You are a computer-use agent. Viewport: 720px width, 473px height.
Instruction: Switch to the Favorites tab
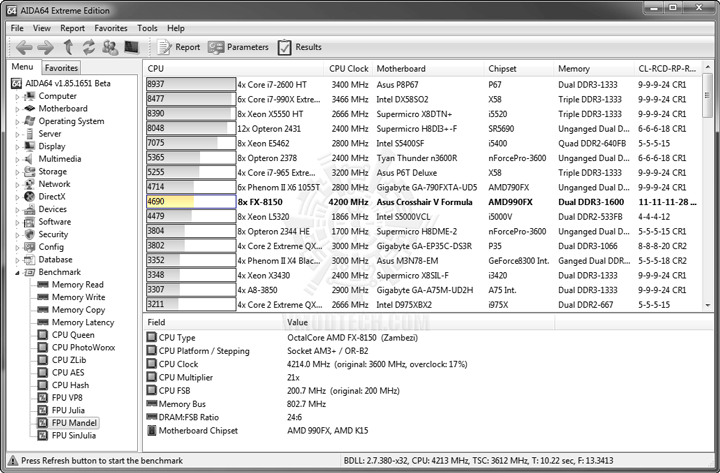coord(61,68)
